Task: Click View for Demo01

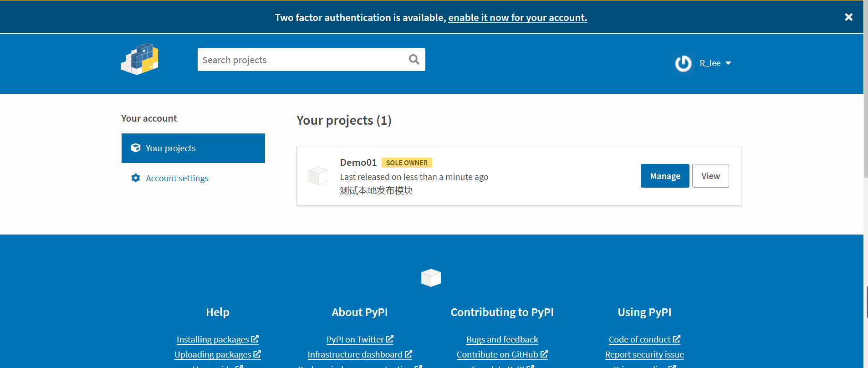Action: click(x=710, y=176)
